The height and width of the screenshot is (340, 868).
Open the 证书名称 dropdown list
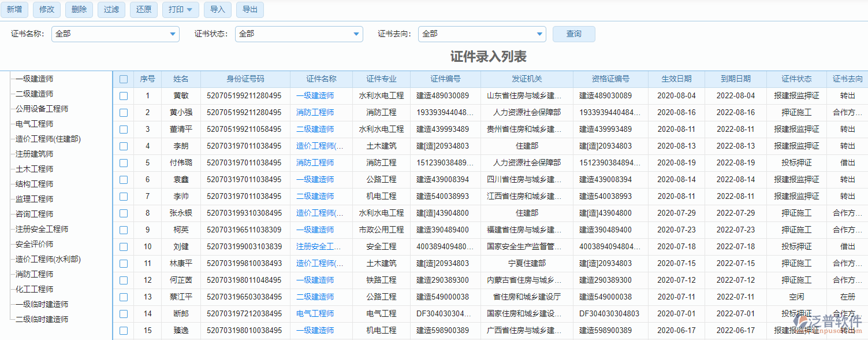172,34
